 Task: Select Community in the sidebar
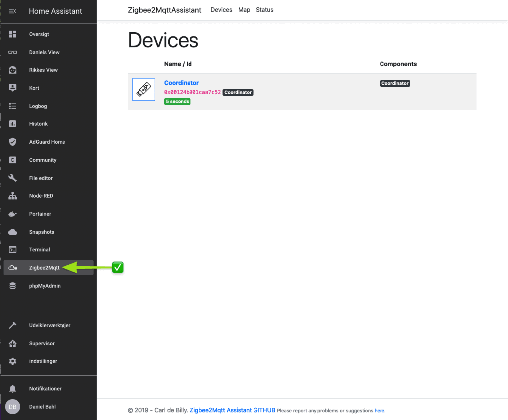click(43, 160)
